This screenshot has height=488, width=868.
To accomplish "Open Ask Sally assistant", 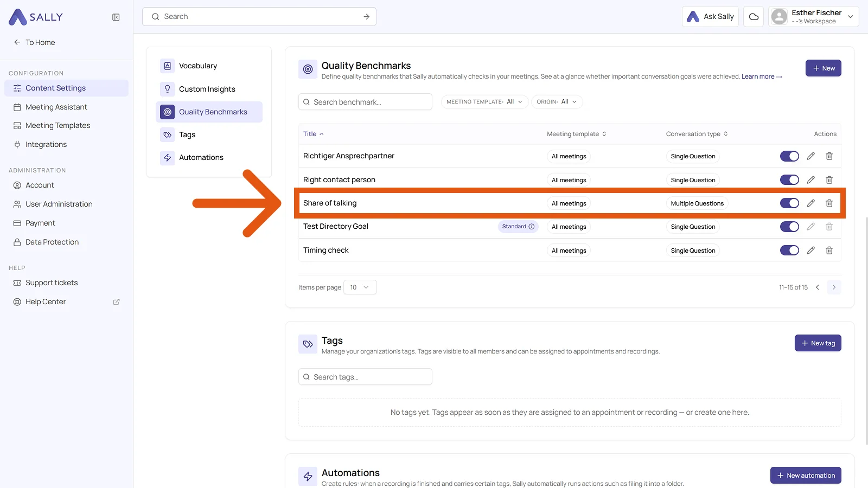I will tap(710, 17).
